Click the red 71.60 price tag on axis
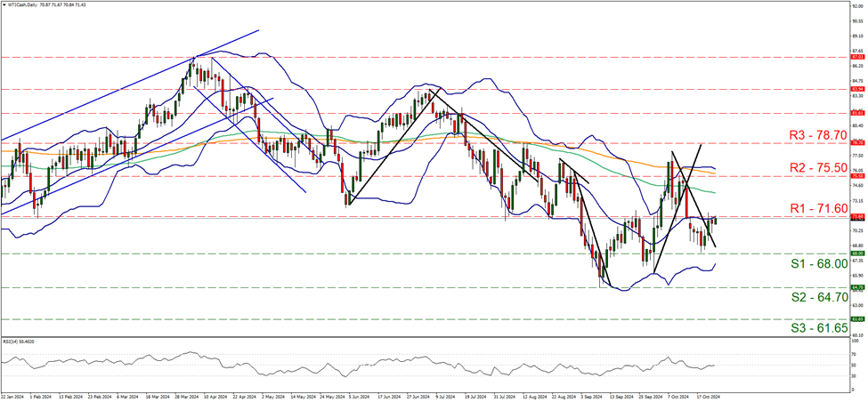The height and width of the screenshot is (402, 868). (857, 216)
